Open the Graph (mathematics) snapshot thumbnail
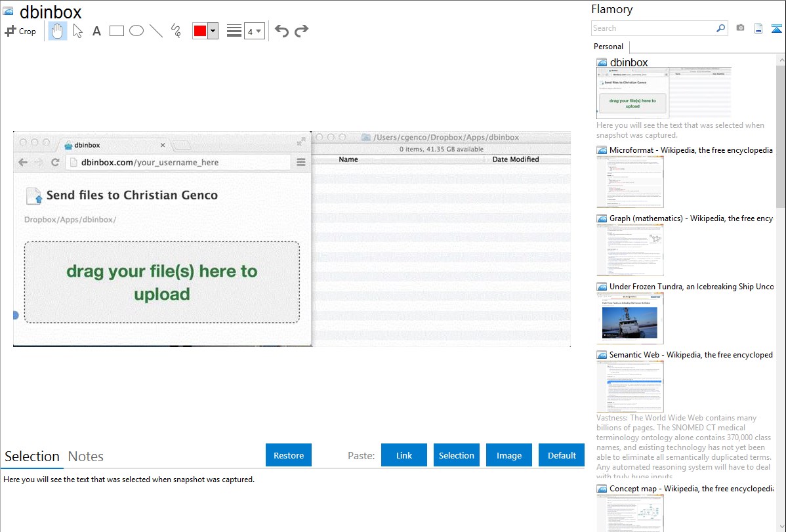The height and width of the screenshot is (532, 786). [x=630, y=250]
